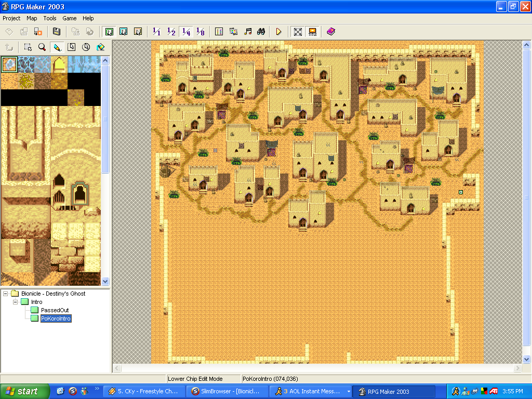Click the Open Project toolbar icon

[x=24, y=32]
